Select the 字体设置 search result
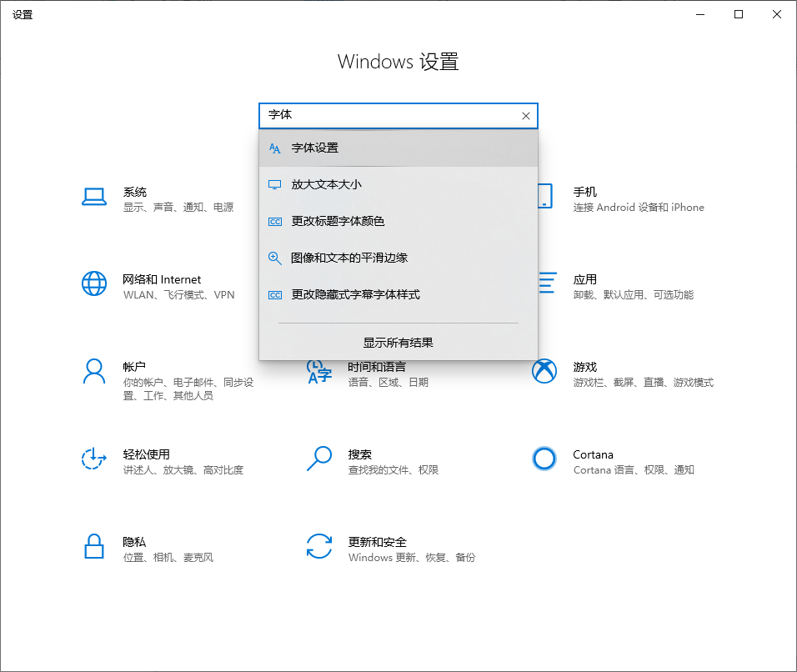Screen dimensions: 797x672 click(x=398, y=148)
